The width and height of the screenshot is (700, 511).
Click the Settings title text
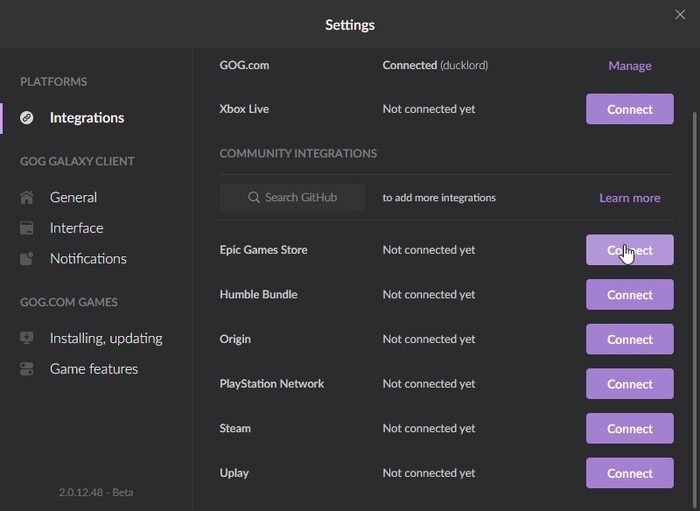350,25
